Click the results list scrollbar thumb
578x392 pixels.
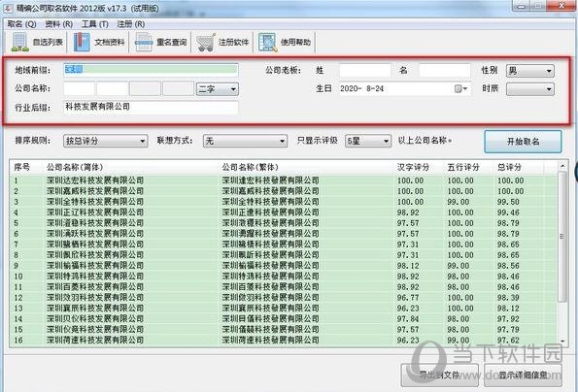click(562, 237)
